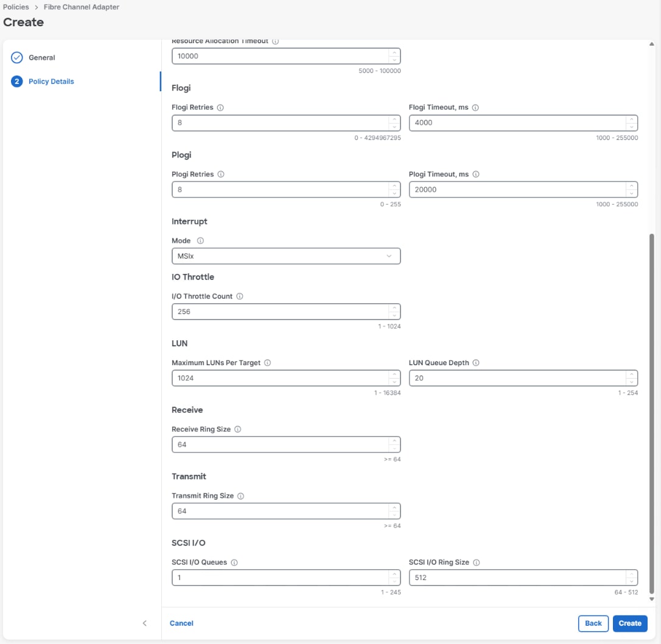This screenshot has height=644, width=661.
Task: Show info for Interrupt Mode
Action: (200, 240)
